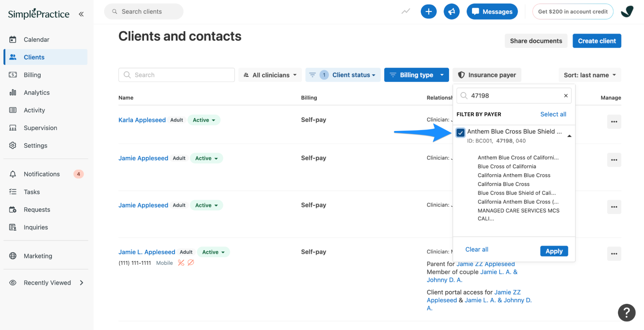Click the Recently Viewed eye icon
The image size is (644, 330).
(x=13, y=283)
